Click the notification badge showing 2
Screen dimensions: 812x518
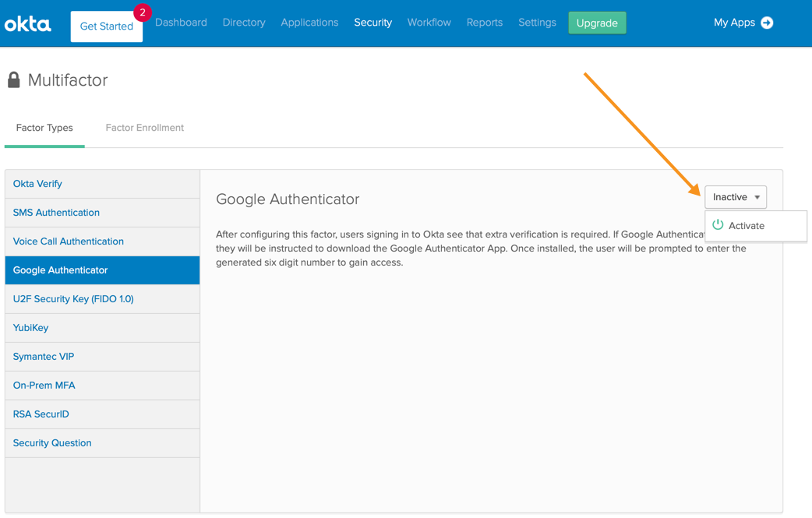tap(142, 12)
